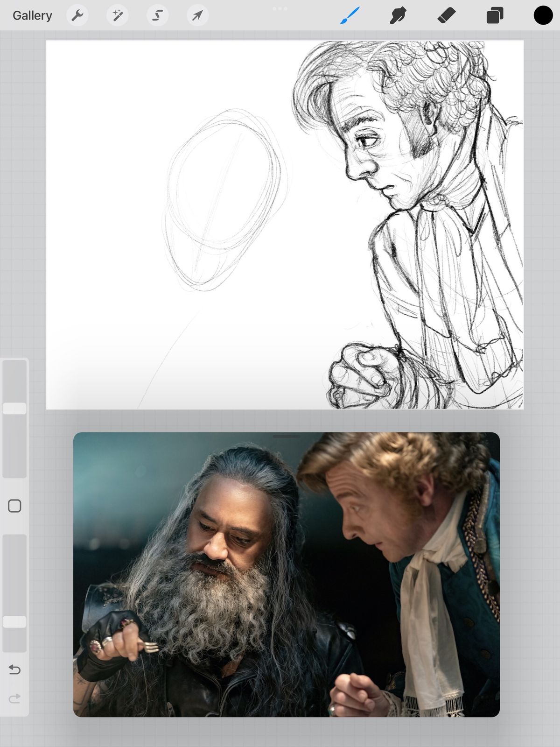Undo the last stroke

14,670
